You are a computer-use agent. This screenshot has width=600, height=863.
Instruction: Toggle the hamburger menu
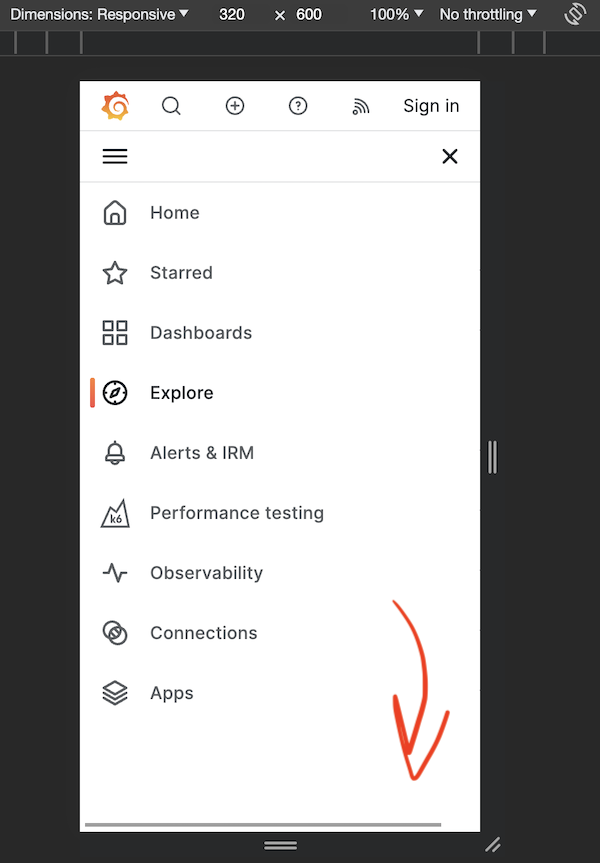[114, 156]
